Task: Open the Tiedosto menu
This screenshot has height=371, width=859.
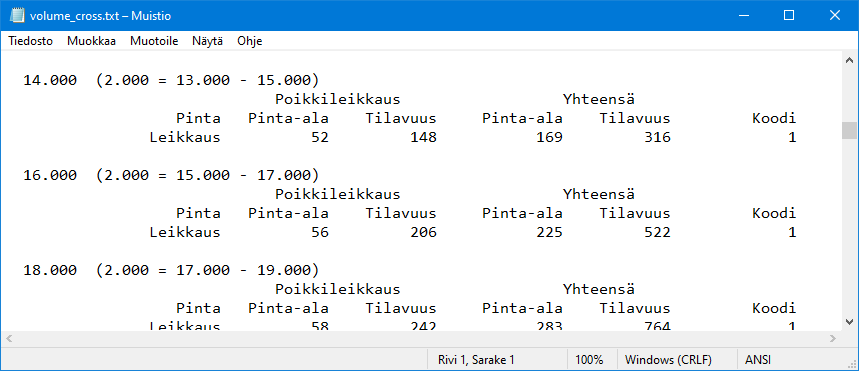Action: [31, 41]
